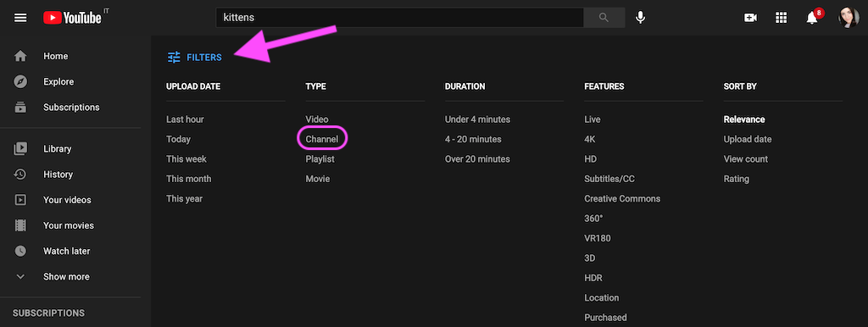Filter duration 4 - 20 minutes
Viewport: 868px width, 327px height.
(473, 140)
